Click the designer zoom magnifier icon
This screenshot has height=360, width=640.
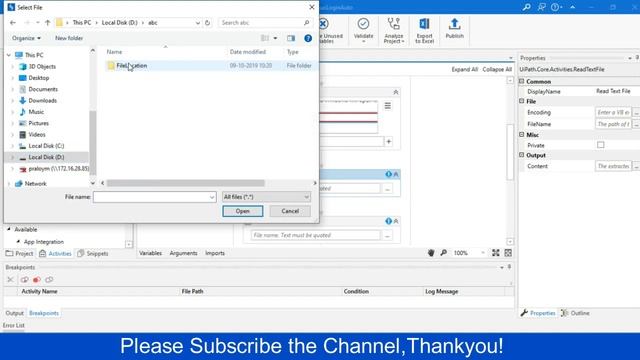444,253
